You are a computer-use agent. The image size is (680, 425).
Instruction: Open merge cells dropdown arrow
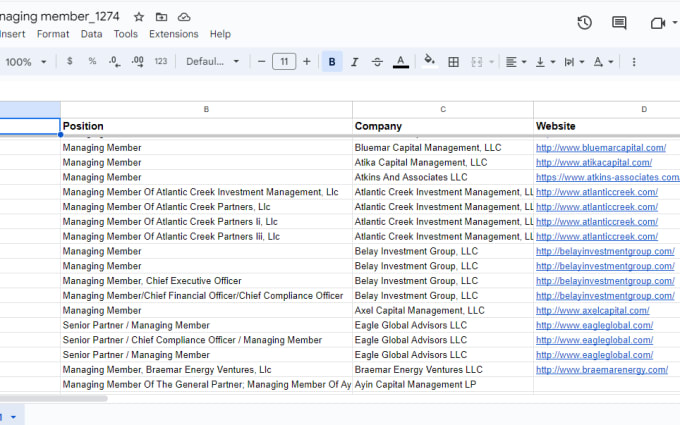coord(491,62)
